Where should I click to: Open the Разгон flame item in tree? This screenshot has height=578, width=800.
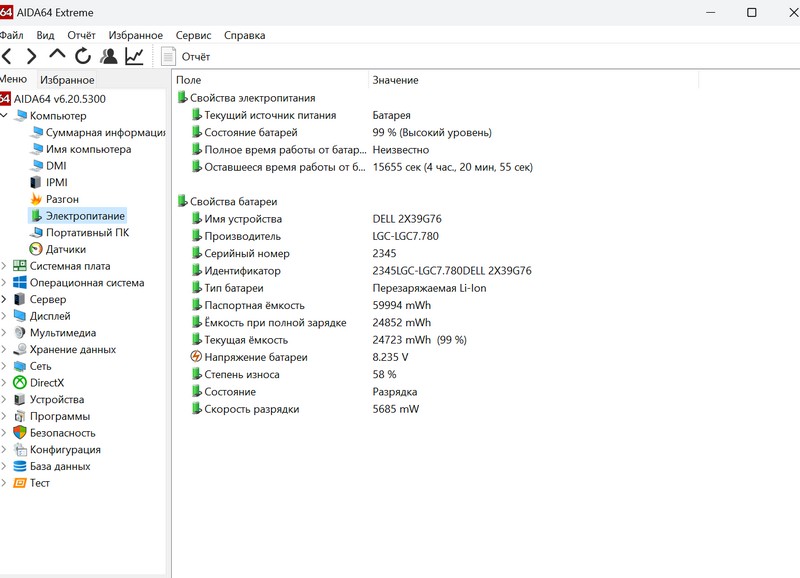tap(62, 199)
